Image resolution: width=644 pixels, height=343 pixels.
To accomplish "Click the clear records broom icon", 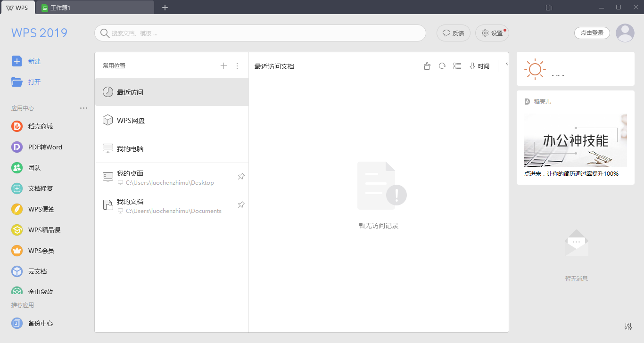I will [x=427, y=66].
